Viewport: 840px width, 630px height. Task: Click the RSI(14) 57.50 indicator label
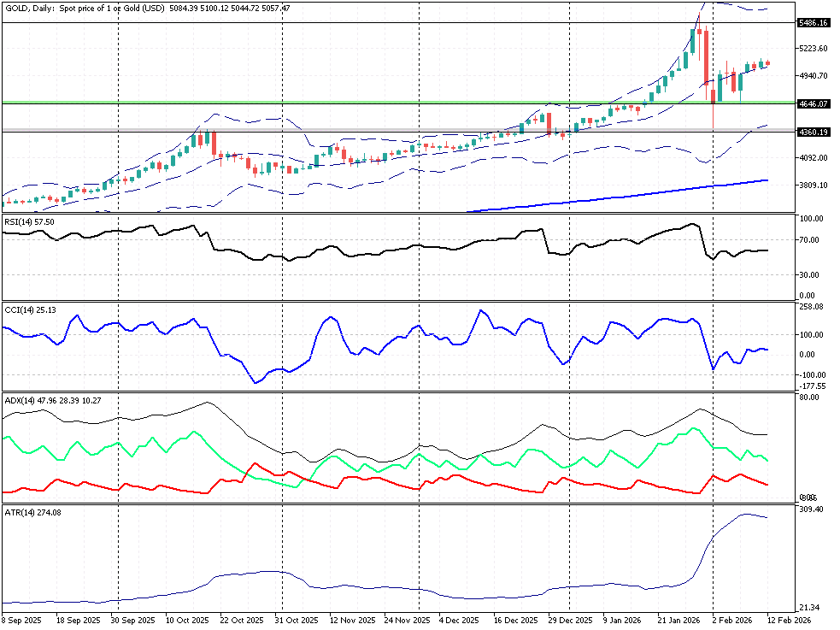click(x=30, y=221)
